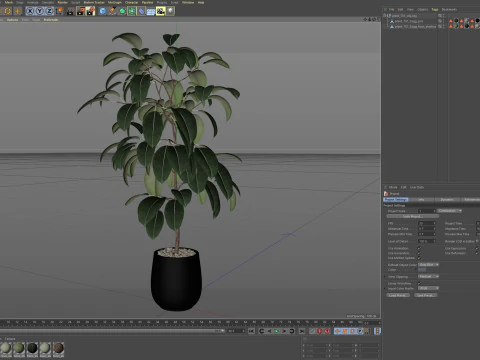Click the Save Preset button
The height and width of the screenshot is (360, 480).
(x=426, y=295)
